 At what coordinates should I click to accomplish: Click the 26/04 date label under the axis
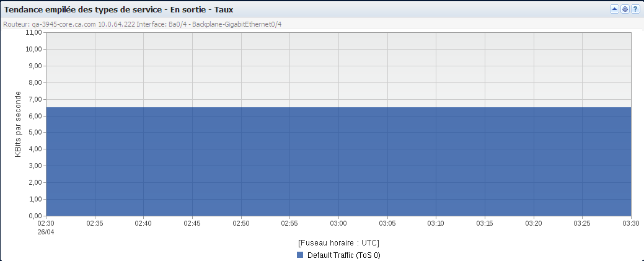(46, 232)
